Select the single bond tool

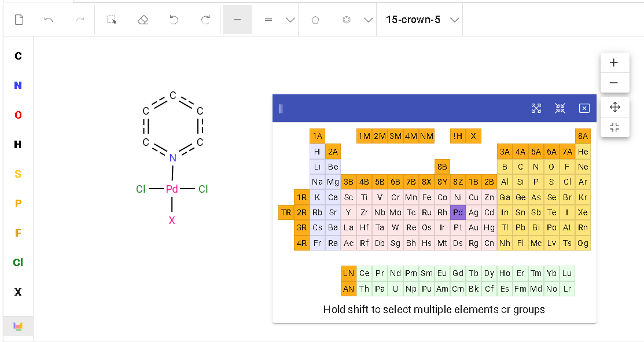237,20
